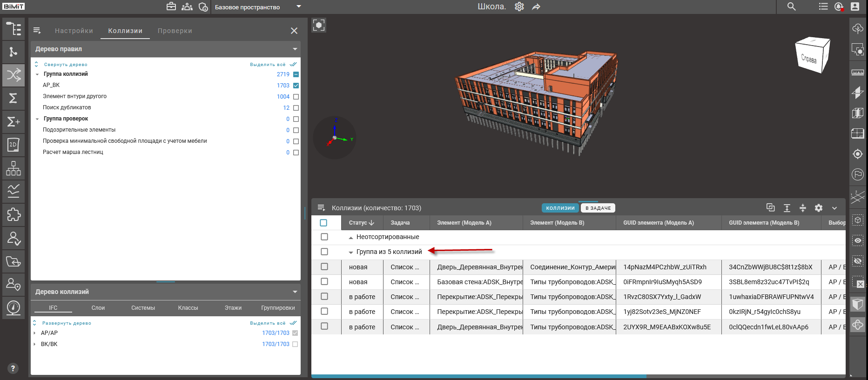The width and height of the screenshot is (868, 380).
Task: Enable the Поиск дубликатов checkbox
Action: point(296,108)
